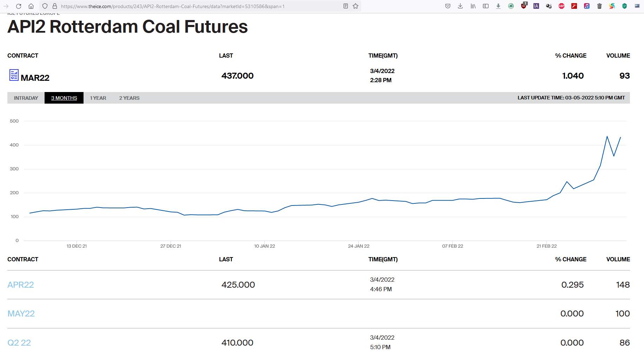Image resolution: width=644 pixels, height=353 pixels.
Task: Select the 3 Months chart tab
Action: point(64,98)
